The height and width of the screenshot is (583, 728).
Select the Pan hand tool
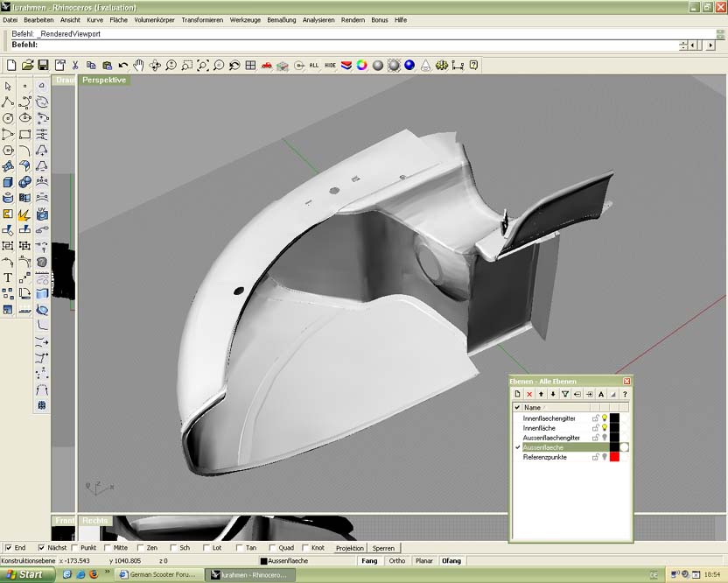click(138, 65)
